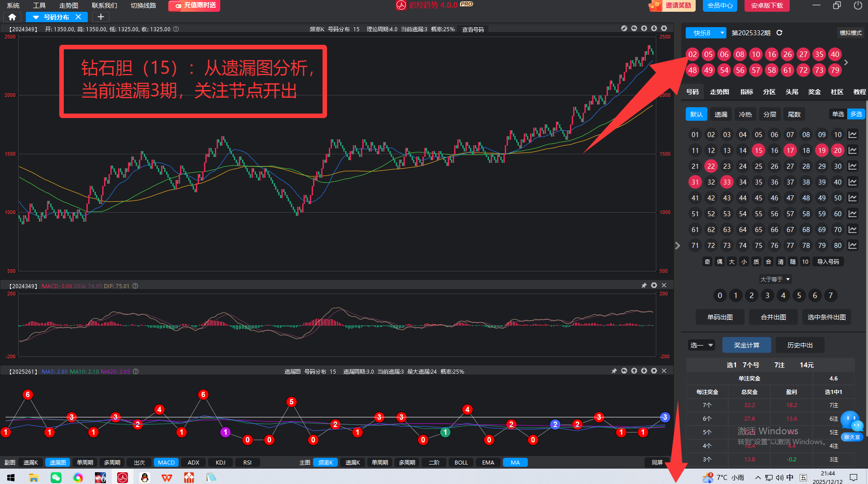Image resolution: width=868 pixels, height=484 pixels.
Task: Click the 历史中出 button
Action: point(800,345)
